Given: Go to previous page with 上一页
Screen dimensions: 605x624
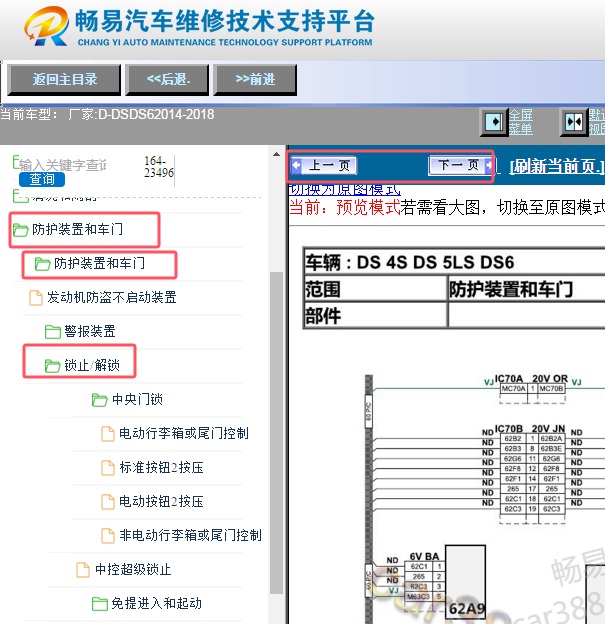Looking at the screenshot, I should [x=324, y=166].
